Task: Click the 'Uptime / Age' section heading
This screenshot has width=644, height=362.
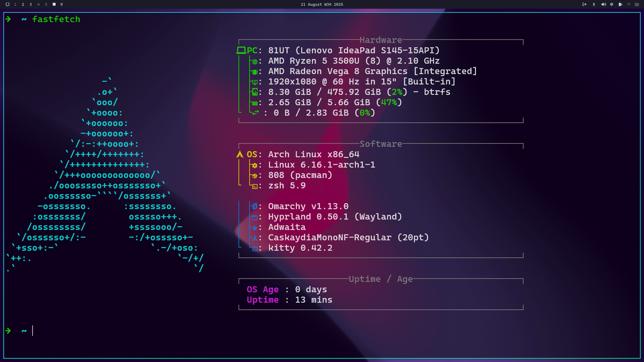Action: point(381,279)
